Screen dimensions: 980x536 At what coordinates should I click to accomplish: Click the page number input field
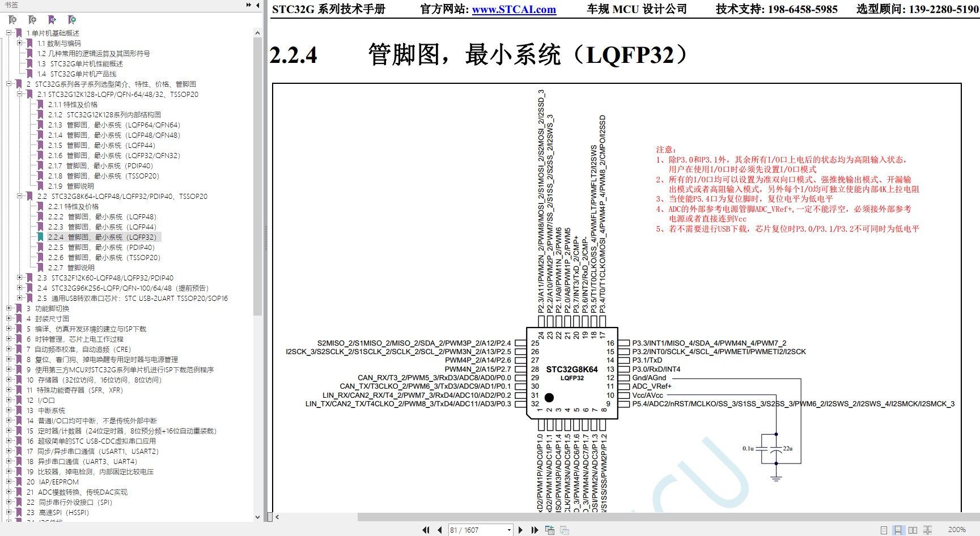[477, 530]
